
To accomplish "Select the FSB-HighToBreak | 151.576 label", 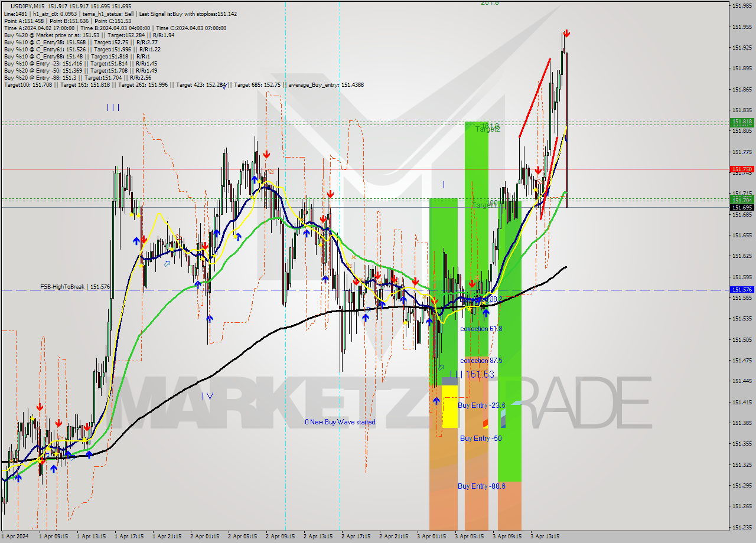I will coord(75,287).
